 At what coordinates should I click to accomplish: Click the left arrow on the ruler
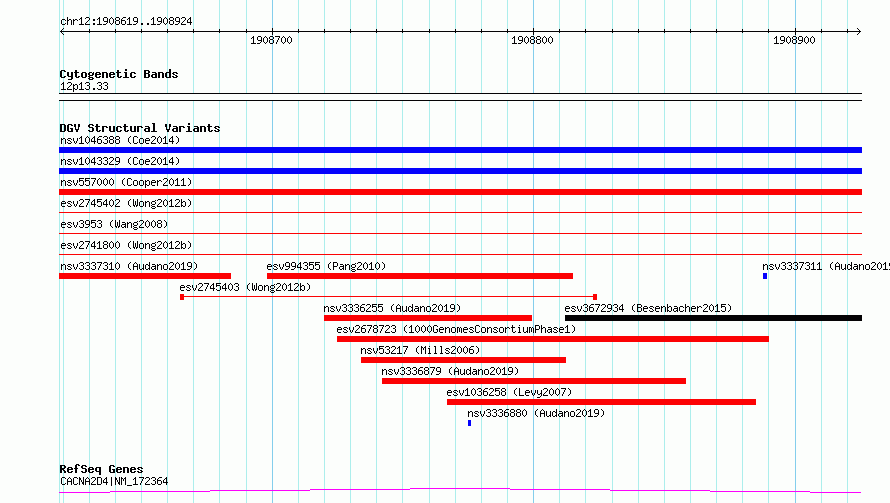tap(62, 32)
